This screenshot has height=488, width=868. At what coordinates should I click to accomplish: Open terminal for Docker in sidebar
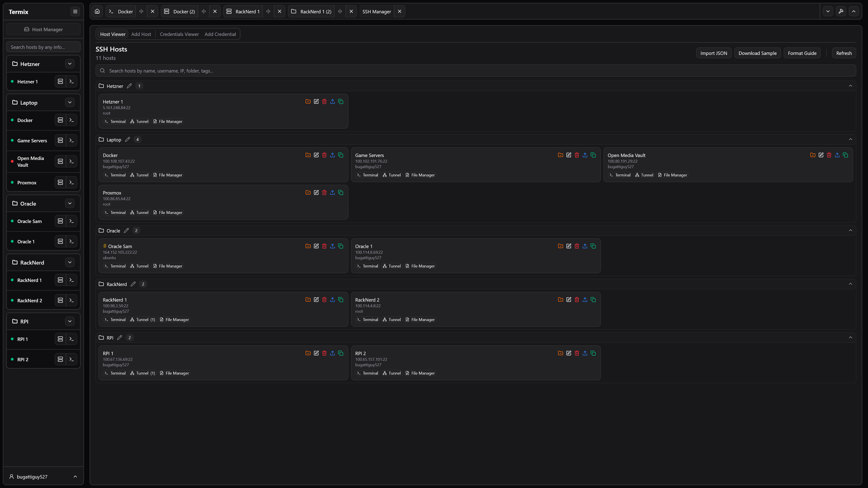(x=71, y=120)
